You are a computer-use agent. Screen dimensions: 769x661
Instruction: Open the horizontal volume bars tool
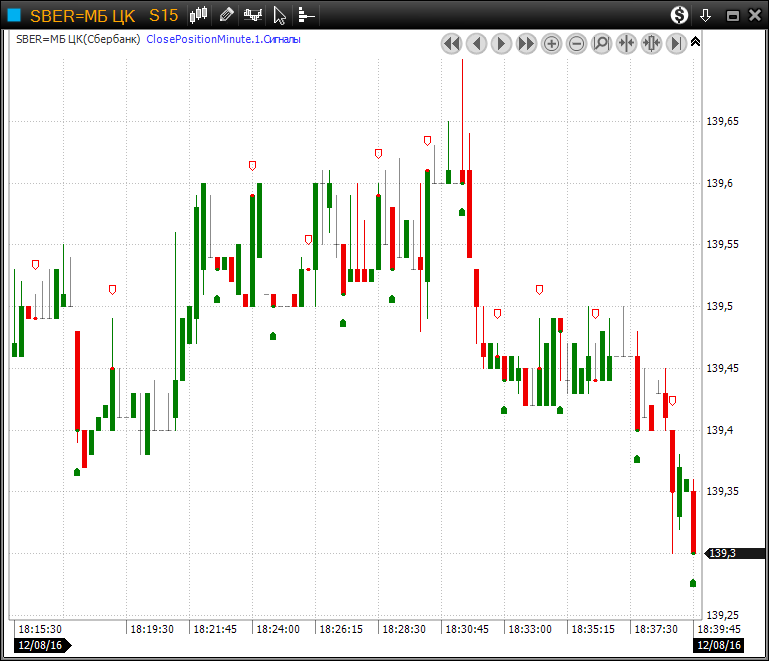pyautogui.click(x=306, y=15)
